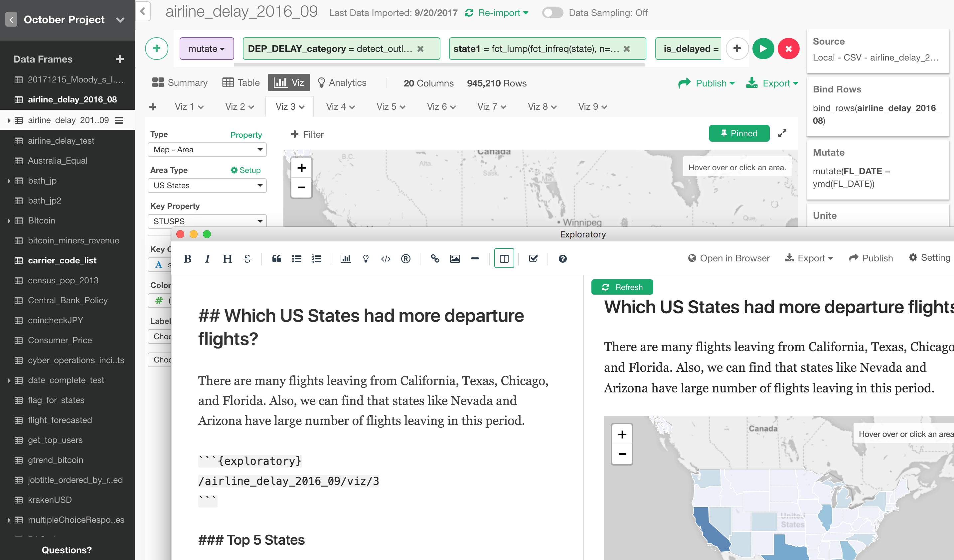The width and height of the screenshot is (954, 560).
Task: Expand the BItcoin data frame tree item
Action: [x=8, y=220]
